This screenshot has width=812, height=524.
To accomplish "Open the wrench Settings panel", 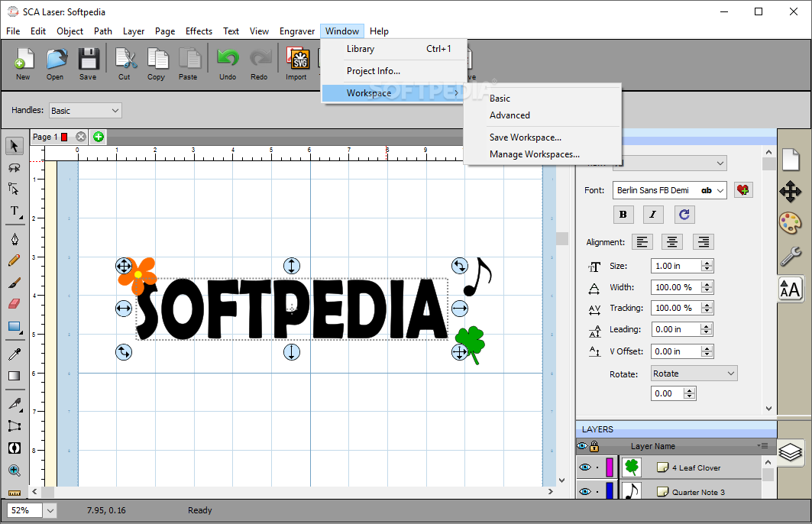I will [791, 257].
